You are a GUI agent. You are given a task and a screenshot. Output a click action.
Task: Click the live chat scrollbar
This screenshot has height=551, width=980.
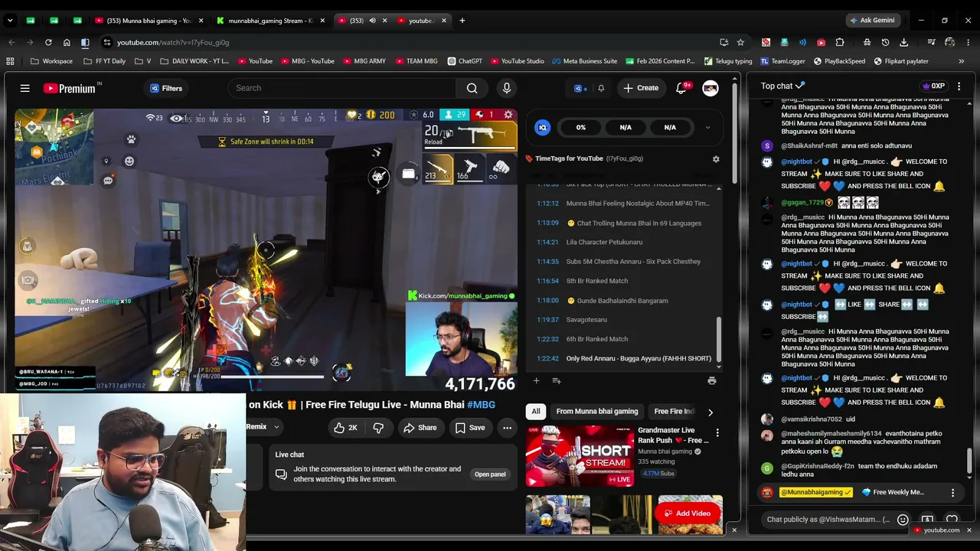[x=969, y=459]
